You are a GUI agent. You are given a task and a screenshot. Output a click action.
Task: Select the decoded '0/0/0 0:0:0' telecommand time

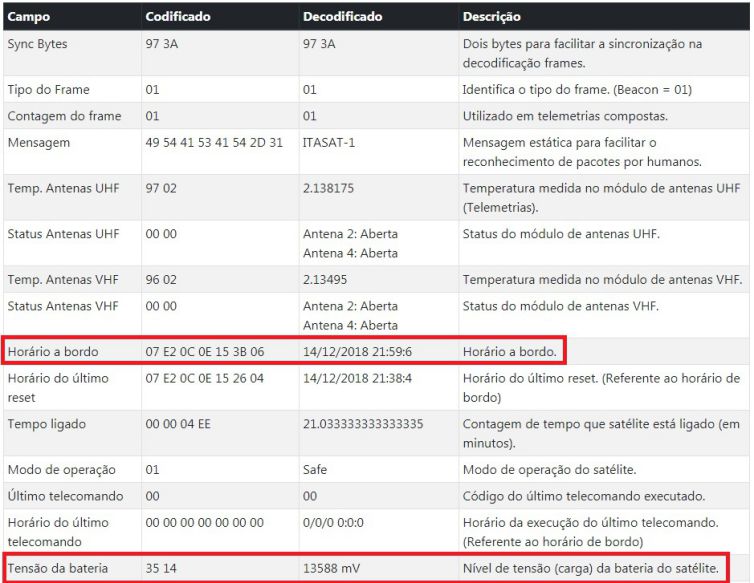click(335, 523)
